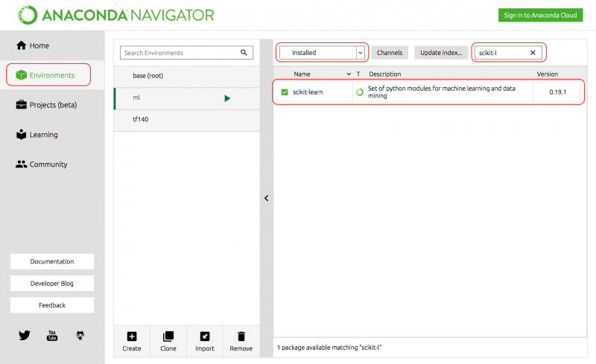Image resolution: width=596 pixels, height=364 pixels.
Task: Open the Installed package filter dropdown
Action: pos(322,53)
